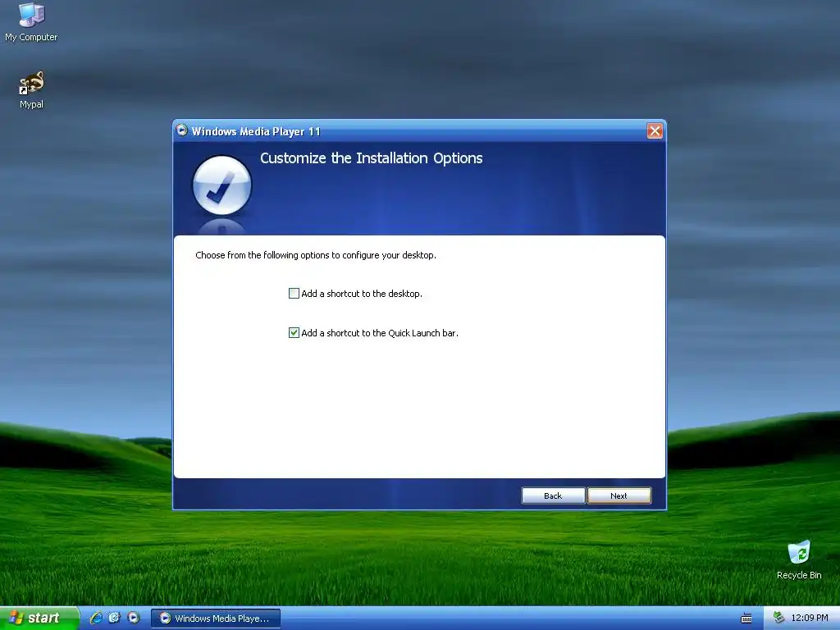Image resolution: width=840 pixels, height=630 pixels.
Task: Click the 'Choose from the following options' text
Action: (x=316, y=255)
